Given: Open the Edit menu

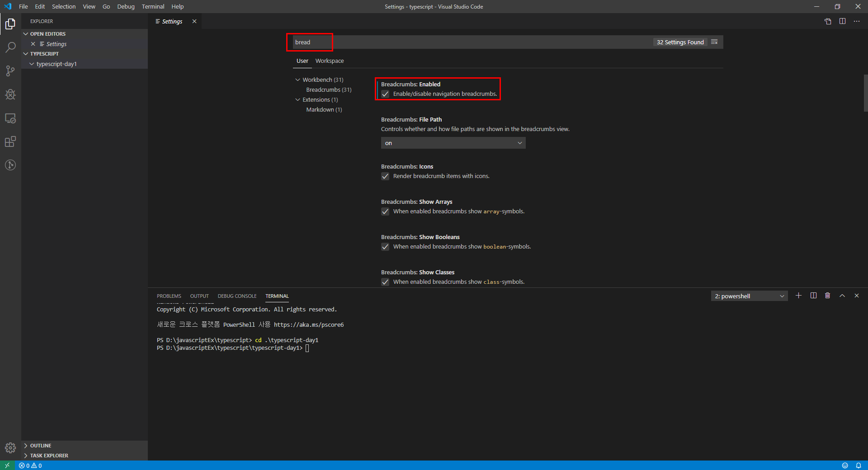Looking at the screenshot, I should click(40, 6).
